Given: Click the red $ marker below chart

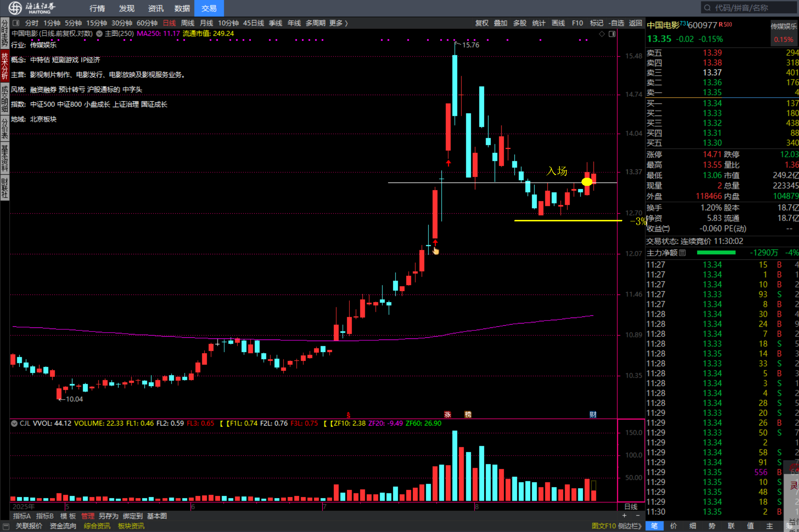Looking at the screenshot, I should [x=348, y=415].
